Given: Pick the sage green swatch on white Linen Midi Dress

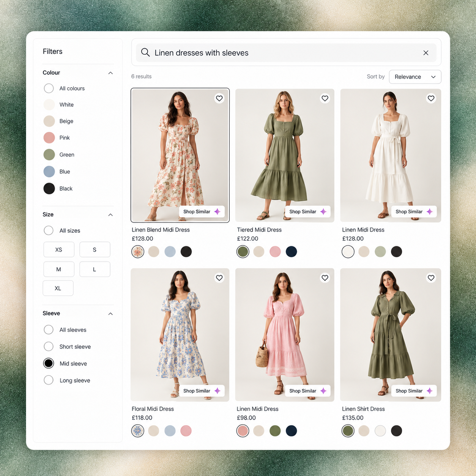Looking at the screenshot, I should point(380,251).
